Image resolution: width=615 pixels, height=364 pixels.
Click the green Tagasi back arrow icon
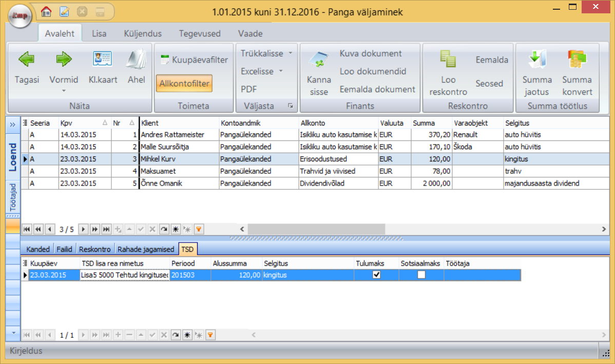pyautogui.click(x=27, y=59)
